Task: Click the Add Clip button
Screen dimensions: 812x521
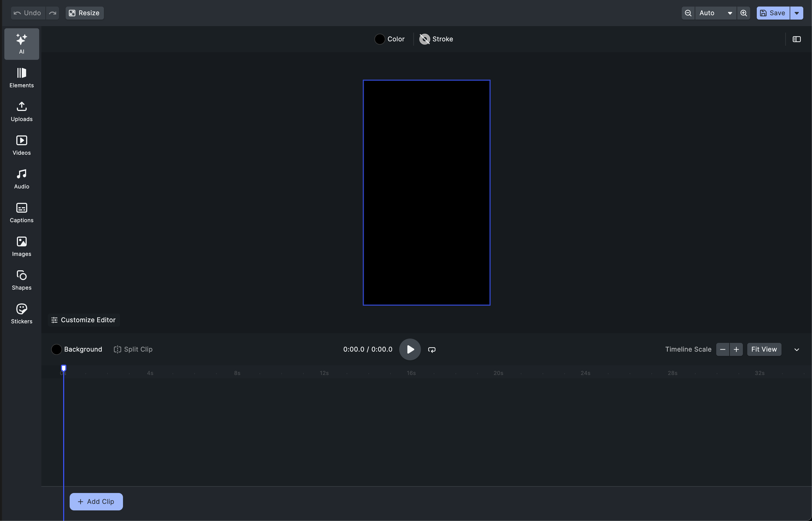Action: (x=96, y=501)
